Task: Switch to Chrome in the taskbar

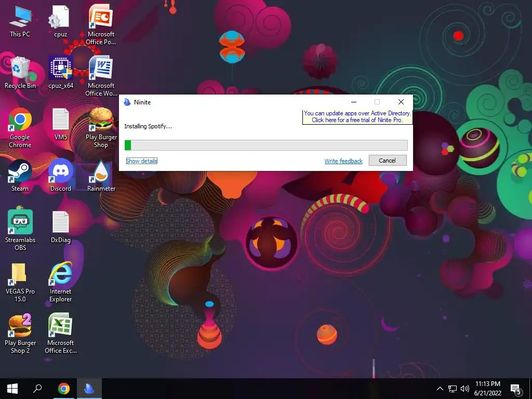Action: pos(63,389)
